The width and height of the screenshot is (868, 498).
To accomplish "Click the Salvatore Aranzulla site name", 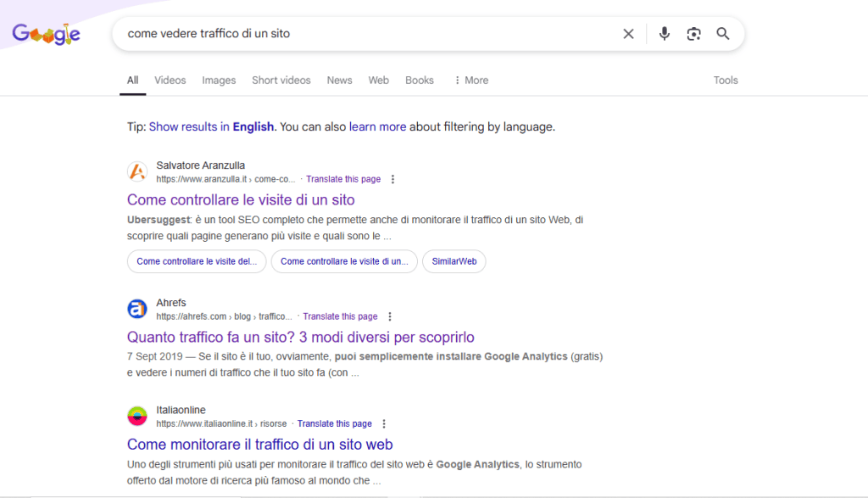I will (x=200, y=165).
